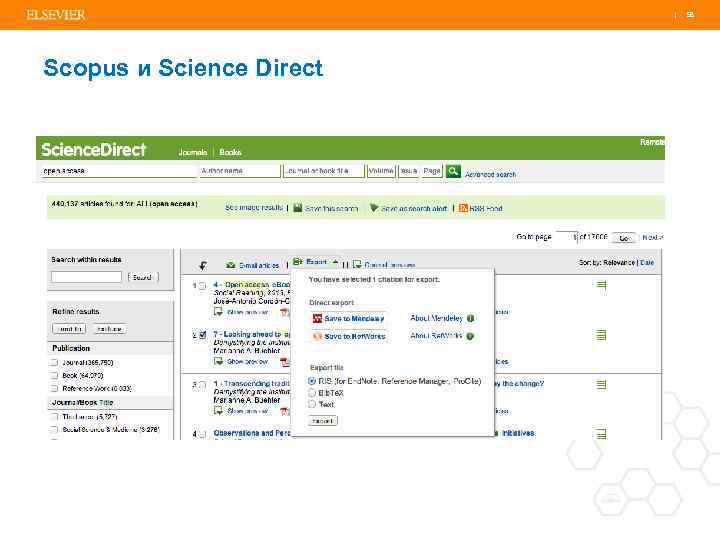Image resolution: width=720 pixels, height=540 pixels.
Task: Open the Journals tab
Action: [x=193, y=152]
